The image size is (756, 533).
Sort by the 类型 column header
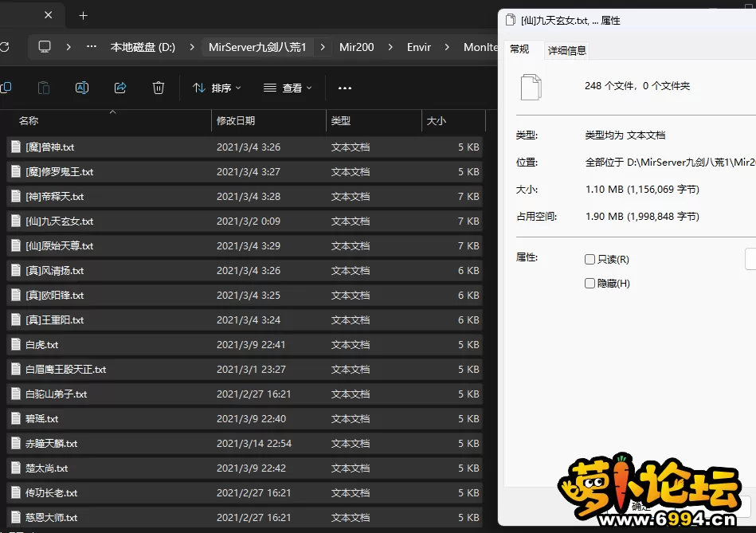pos(341,121)
